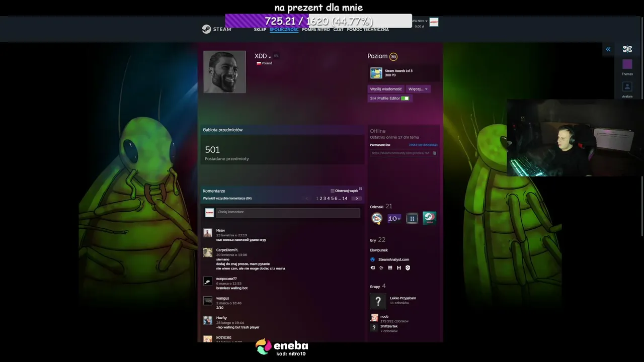Click the permanent link Steam ID number
This screenshot has width=644, height=362.
tap(423, 145)
